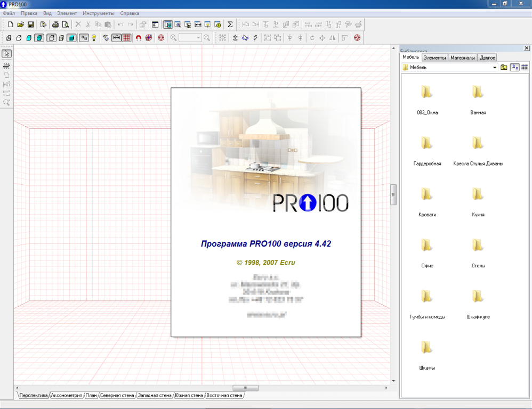
Task: Click the zoom in magnifier icon
Action: tap(173, 38)
